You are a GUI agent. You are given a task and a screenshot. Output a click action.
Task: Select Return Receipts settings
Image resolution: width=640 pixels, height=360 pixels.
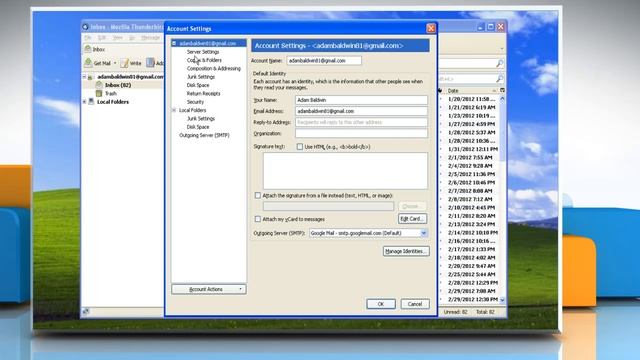click(x=203, y=93)
